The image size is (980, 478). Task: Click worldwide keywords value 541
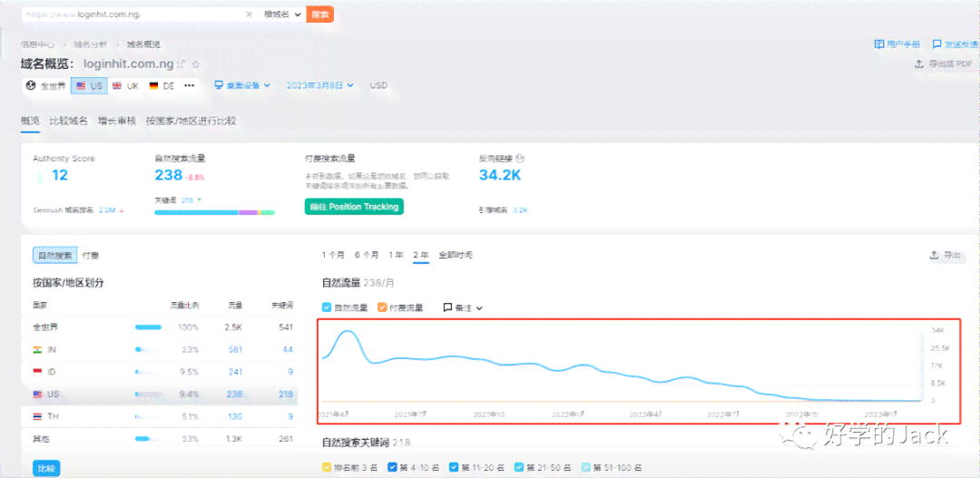[286, 327]
